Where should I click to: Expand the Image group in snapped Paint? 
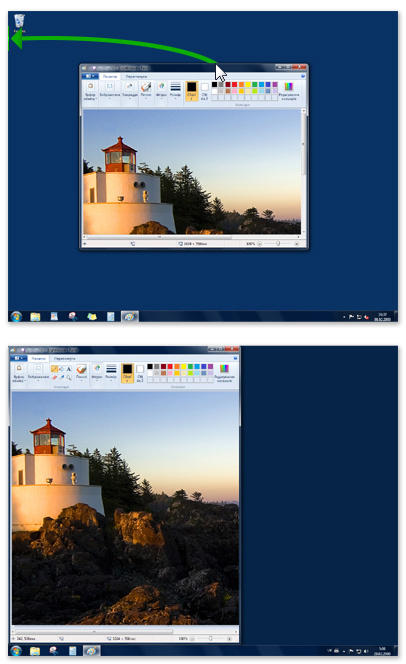[x=38, y=373]
